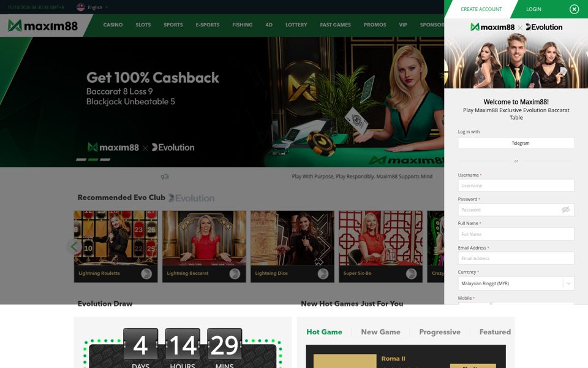Open the Lightning Baccarat game thumbnail
This screenshot has width=588, height=368.
pos(204,238)
